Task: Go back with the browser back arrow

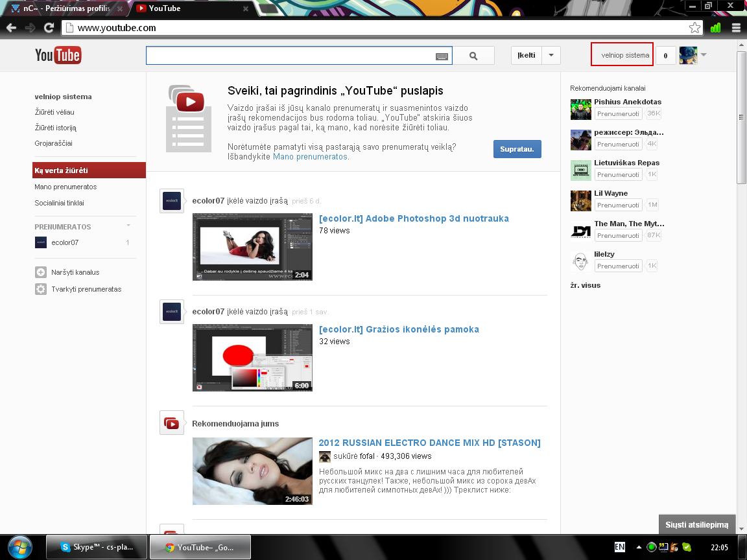Action: pos(12,28)
